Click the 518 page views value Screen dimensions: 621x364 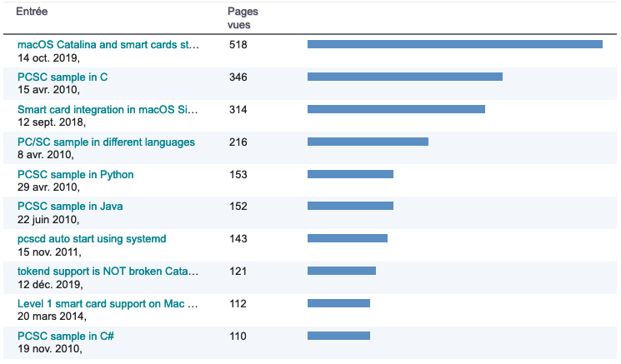[x=238, y=45]
